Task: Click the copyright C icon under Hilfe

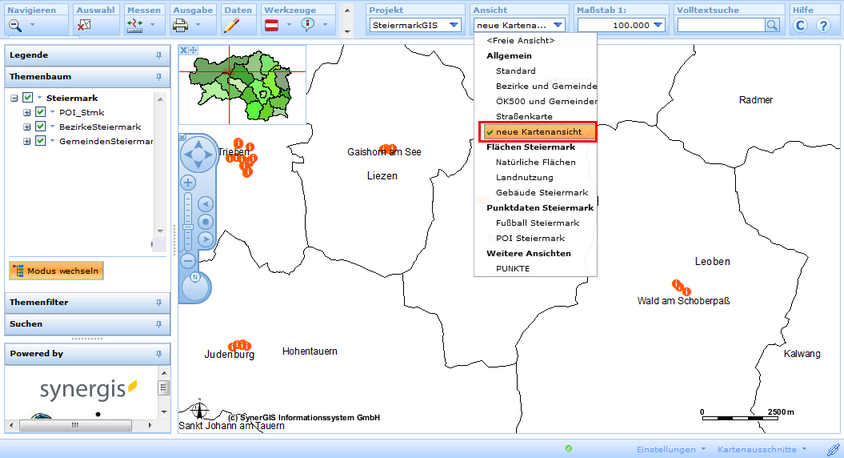Action: [x=800, y=25]
